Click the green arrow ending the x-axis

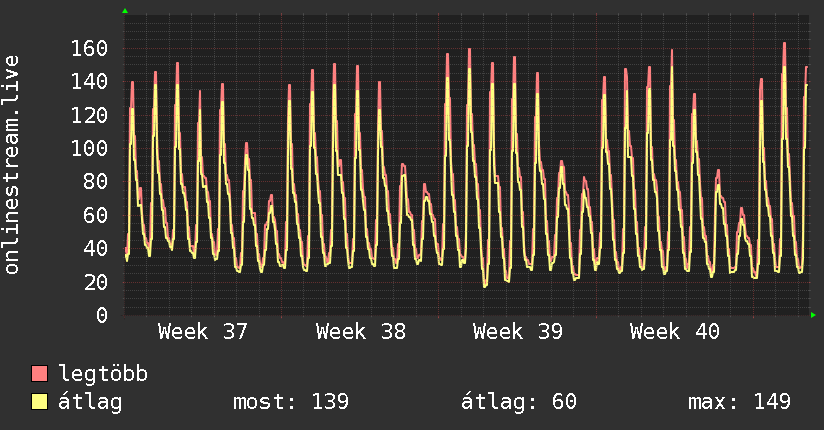click(813, 315)
